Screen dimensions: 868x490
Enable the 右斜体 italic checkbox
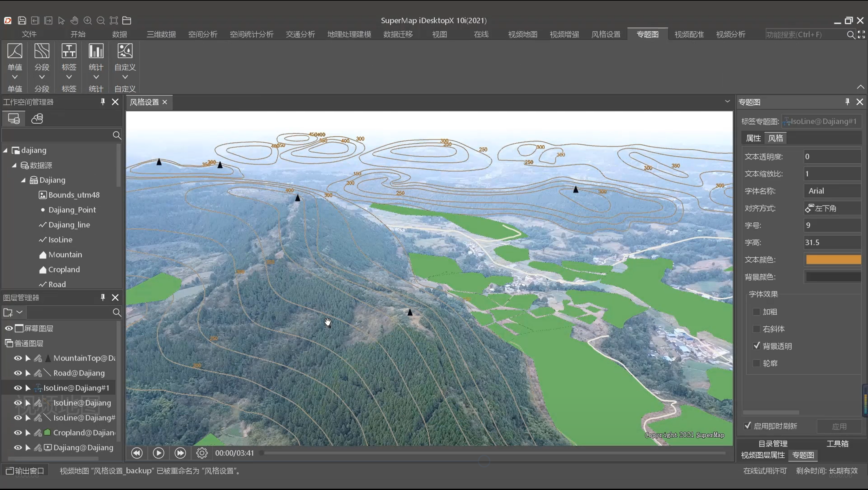pos(756,329)
